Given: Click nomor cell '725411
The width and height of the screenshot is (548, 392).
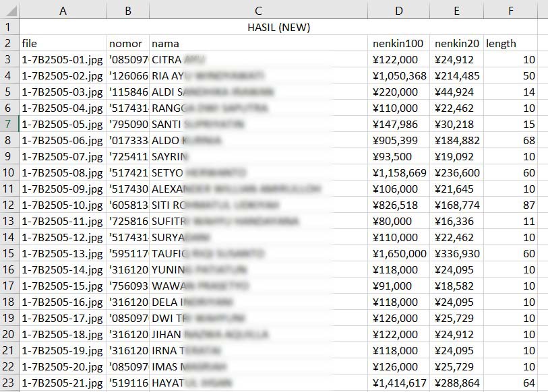Looking at the screenshot, I should tap(128, 156).
